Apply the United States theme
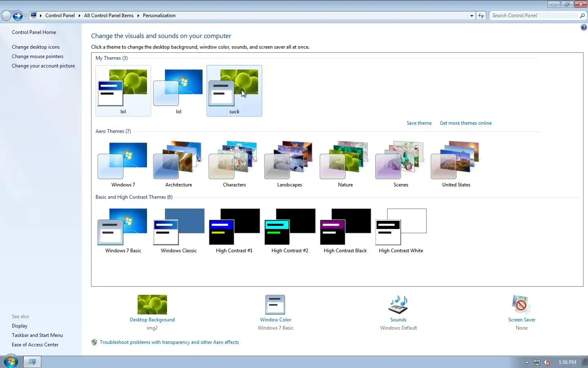 tap(456, 164)
